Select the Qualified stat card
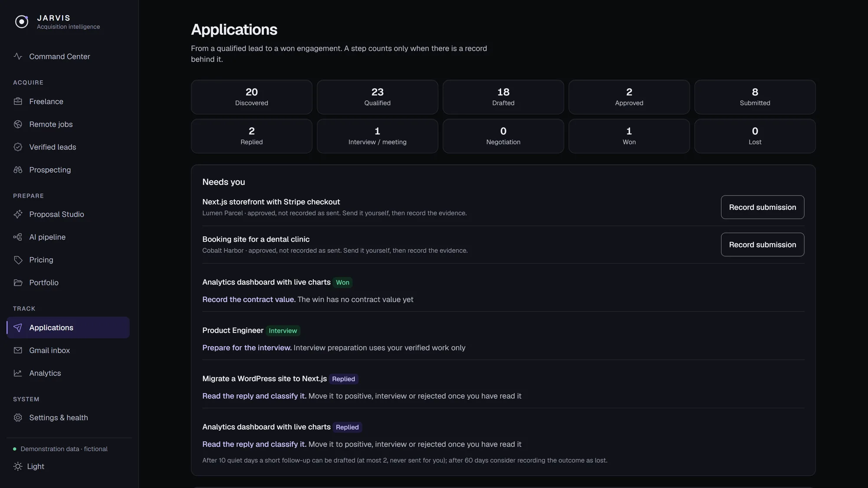 click(x=378, y=97)
